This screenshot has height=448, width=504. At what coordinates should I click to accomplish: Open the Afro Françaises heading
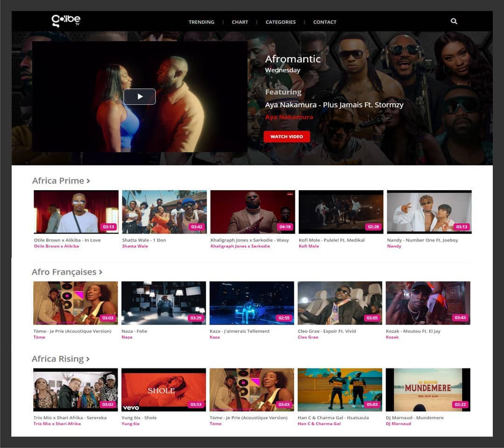(64, 272)
